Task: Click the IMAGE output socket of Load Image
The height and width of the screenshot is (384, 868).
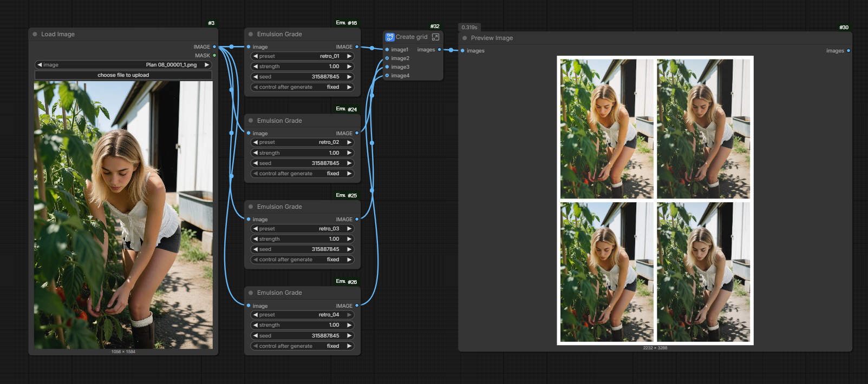Action: (x=214, y=47)
